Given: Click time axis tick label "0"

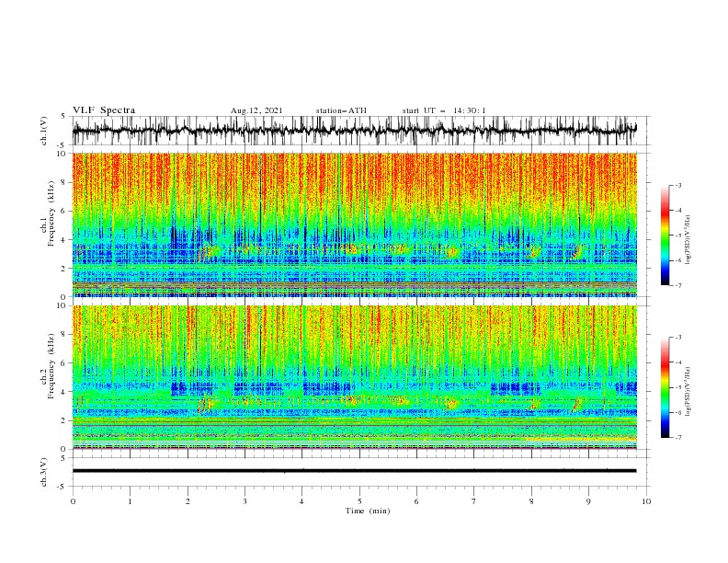Looking at the screenshot, I should point(73,501).
